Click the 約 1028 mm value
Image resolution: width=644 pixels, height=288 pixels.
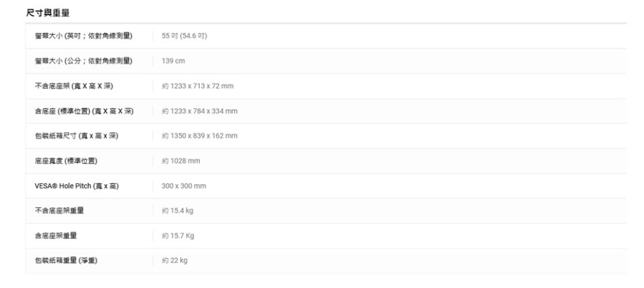coord(181,160)
